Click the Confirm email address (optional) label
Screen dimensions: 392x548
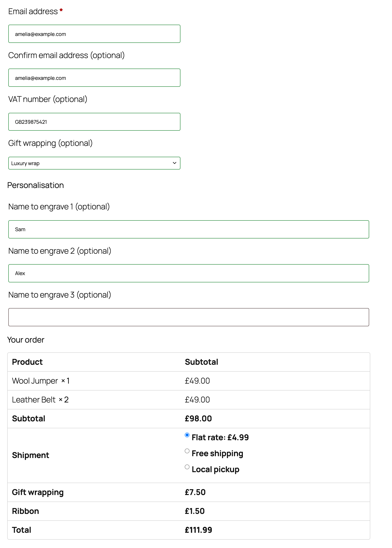(66, 55)
